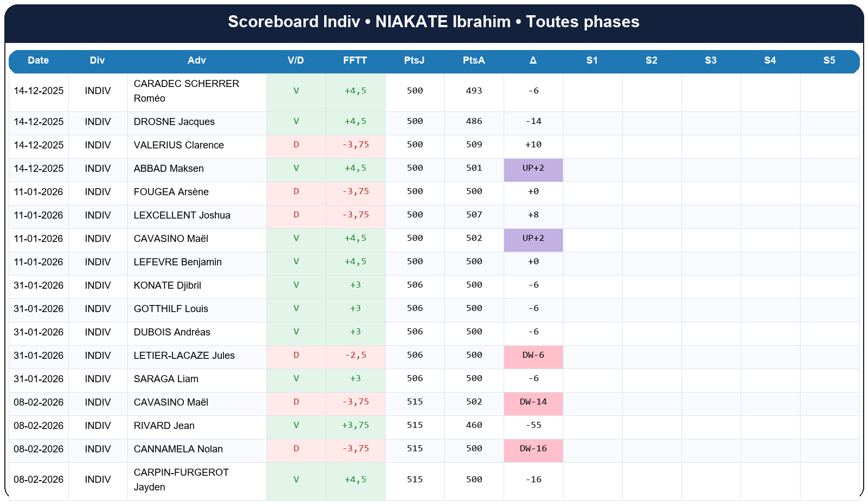Viewport: 868px width, 504px height.
Task: Click the V/D column header
Action: tap(296, 60)
